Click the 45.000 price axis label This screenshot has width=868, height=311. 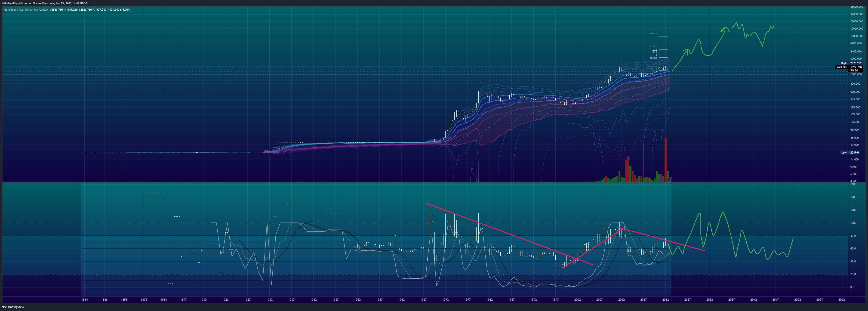(x=855, y=138)
